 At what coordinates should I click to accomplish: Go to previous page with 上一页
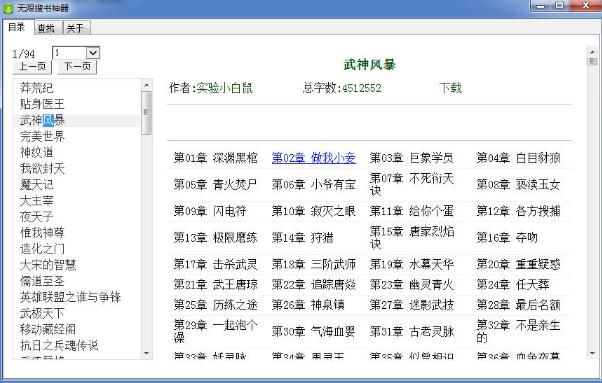[x=32, y=66]
